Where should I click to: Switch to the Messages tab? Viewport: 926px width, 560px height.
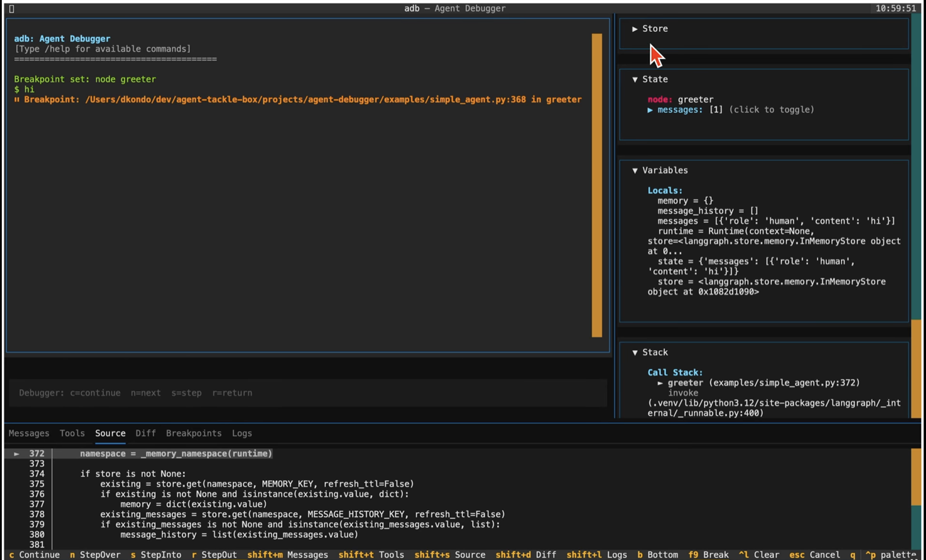point(29,433)
